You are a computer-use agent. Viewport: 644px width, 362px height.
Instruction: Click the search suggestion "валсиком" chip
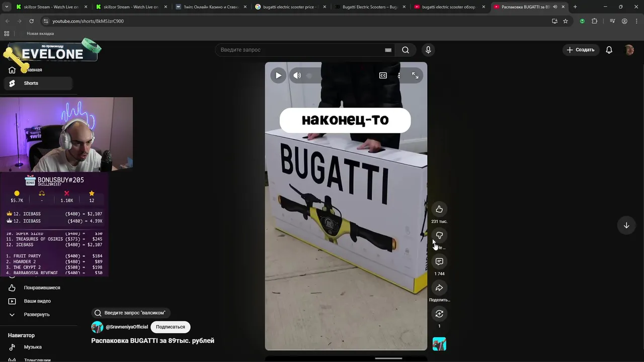(x=130, y=313)
